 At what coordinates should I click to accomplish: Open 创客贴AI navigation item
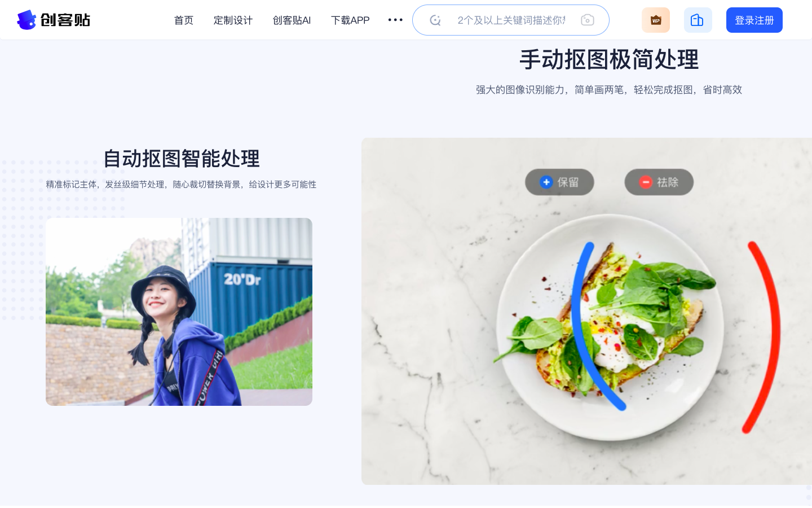pyautogui.click(x=292, y=20)
